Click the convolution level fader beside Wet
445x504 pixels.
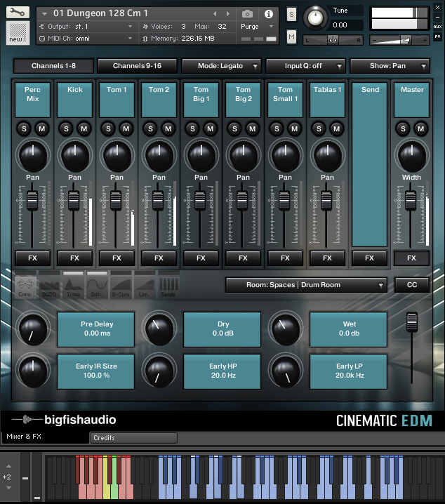pos(412,321)
